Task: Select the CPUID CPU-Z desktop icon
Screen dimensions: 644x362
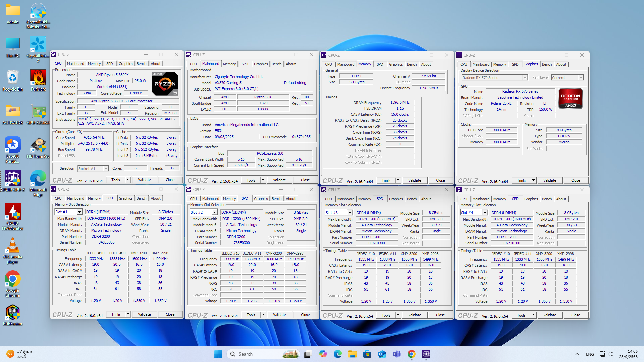Action: (x=13, y=181)
